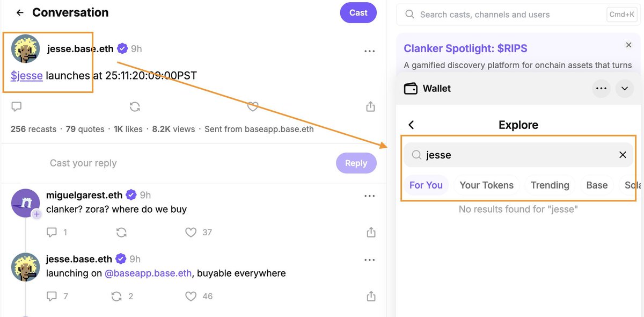The height and width of the screenshot is (317, 644).
Task: Open the $jesse token link
Action: [27, 76]
